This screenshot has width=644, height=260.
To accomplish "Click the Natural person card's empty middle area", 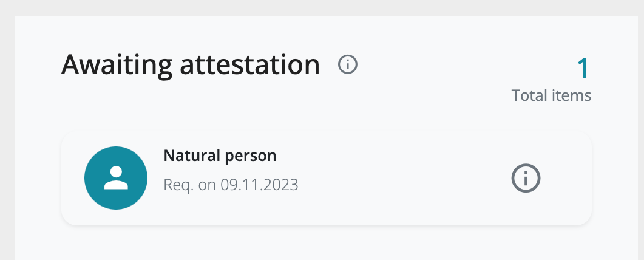I will (x=402, y=178).
